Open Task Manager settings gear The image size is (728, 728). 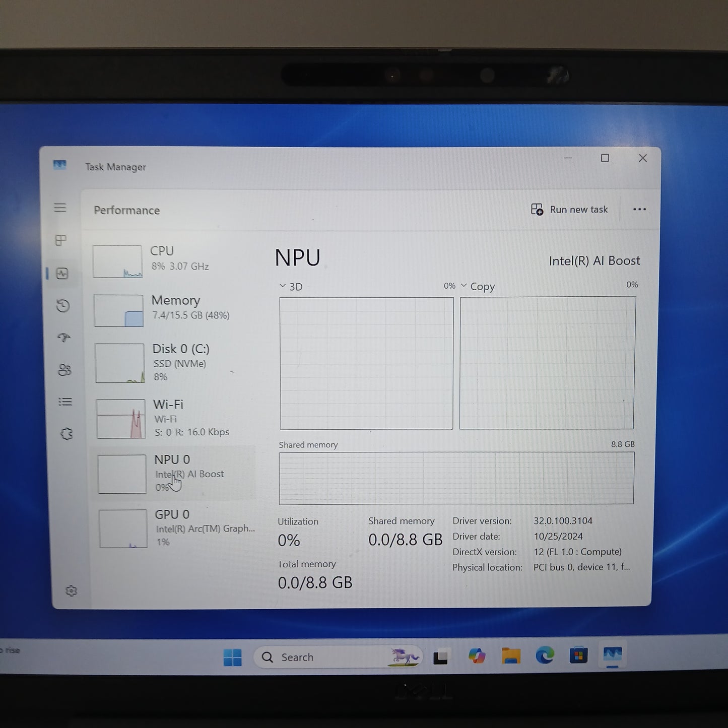point(72,590)
